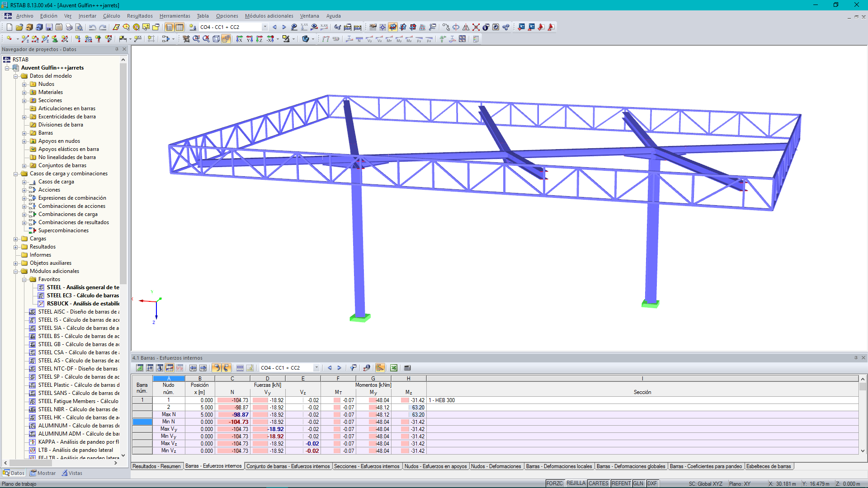868x488 pixels.
Task: Select STEEL EC3 - Cálculo de barras module
Action: pyautogui.click(x=82, y=296)
